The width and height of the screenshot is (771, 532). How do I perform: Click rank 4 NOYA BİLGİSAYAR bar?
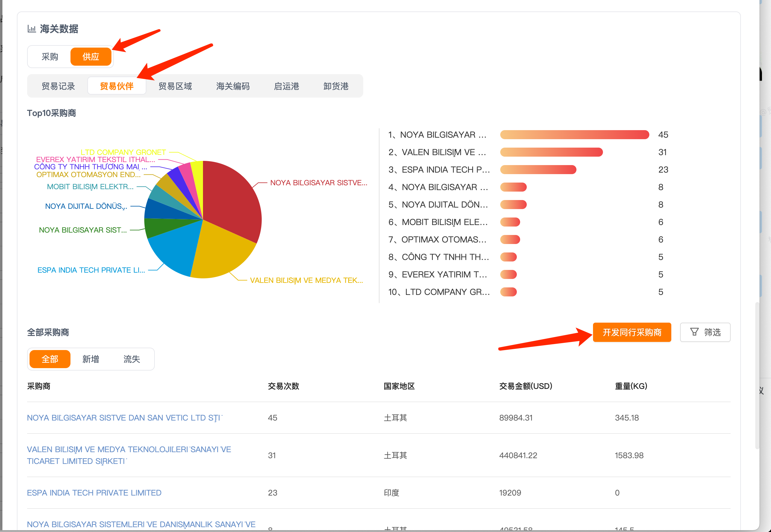(513, 187)
